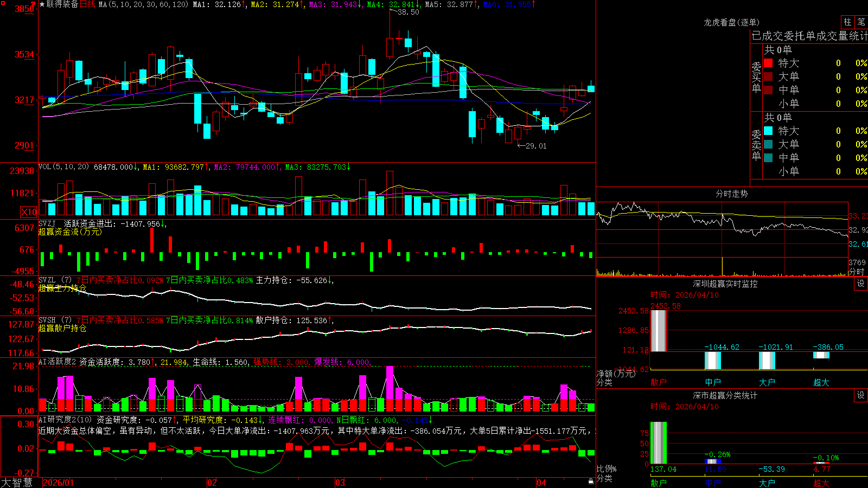This screenshot has height=488, width=868.
Task: Select the teal 中单 sell order swatch
Action: tap(768, 158)
